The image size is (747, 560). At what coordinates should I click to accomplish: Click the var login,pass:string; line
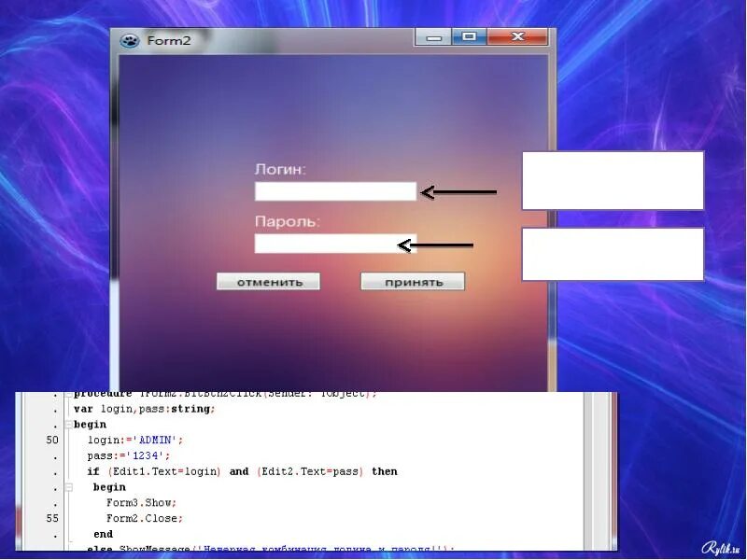tap(145, 409)
